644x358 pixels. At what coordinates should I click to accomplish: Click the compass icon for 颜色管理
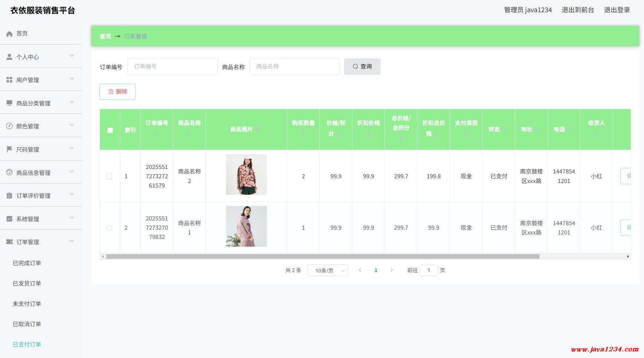[10, 126]
